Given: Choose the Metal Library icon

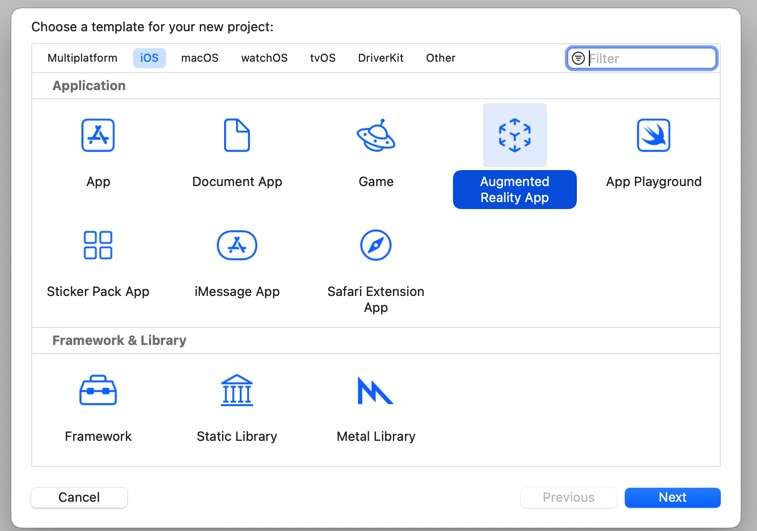Looking at the screenshot, I should 376,390.
